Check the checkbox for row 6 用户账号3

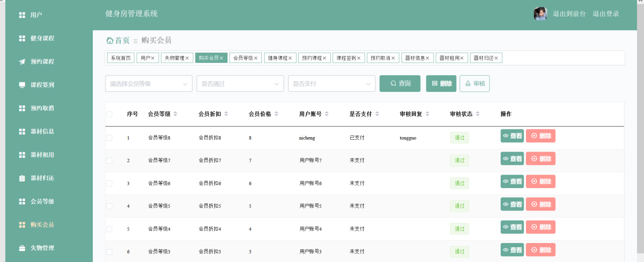[x=109, y=252]
